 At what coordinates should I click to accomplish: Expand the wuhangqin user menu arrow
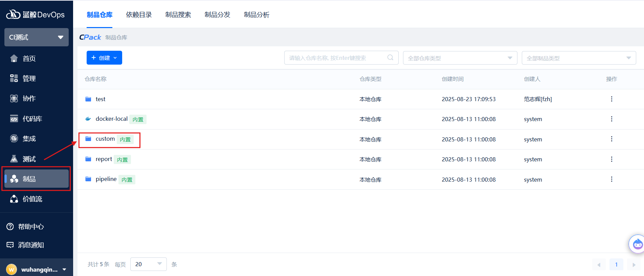[64, 270]
